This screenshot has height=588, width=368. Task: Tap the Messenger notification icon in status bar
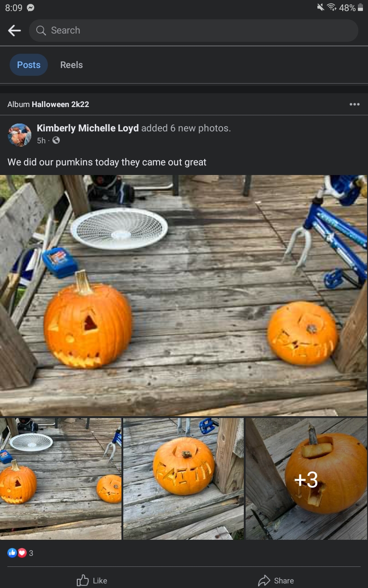(31, 8)
